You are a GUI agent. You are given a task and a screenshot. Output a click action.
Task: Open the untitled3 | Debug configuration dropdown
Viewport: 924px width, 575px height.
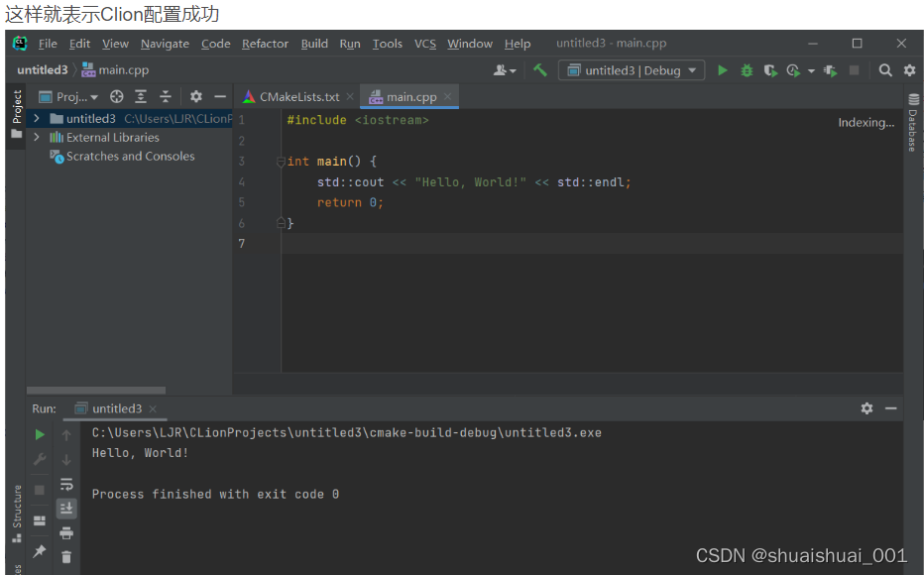coord(632,70)
